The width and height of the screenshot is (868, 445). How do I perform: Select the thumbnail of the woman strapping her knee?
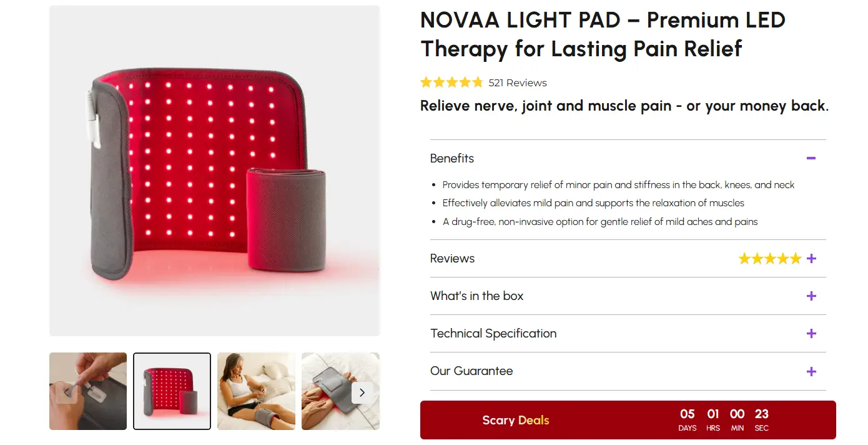point(256,391)
